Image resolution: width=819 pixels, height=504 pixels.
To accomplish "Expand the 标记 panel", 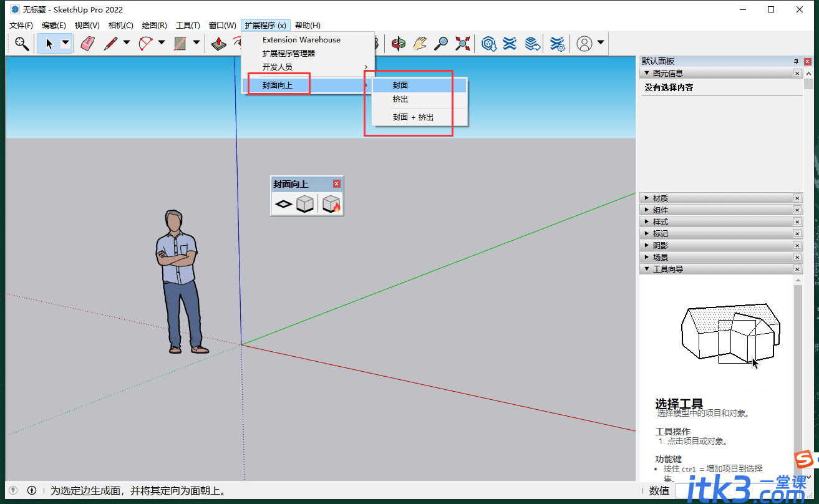I will 647,233.
